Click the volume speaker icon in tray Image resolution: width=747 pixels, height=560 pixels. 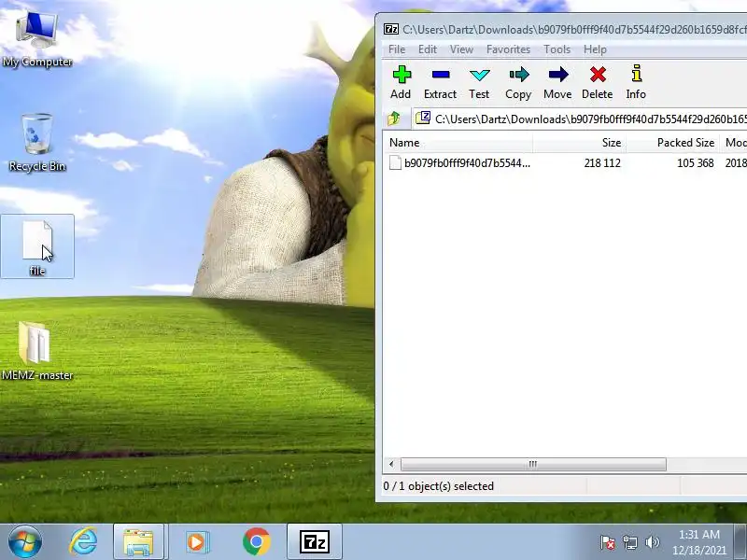pyautogui.click(x=652, y=542)
